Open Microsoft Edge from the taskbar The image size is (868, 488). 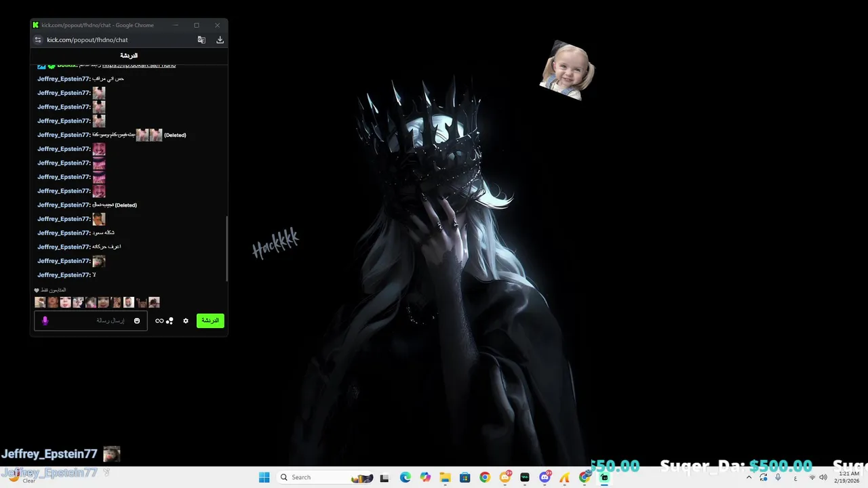(x=405, y=477)
